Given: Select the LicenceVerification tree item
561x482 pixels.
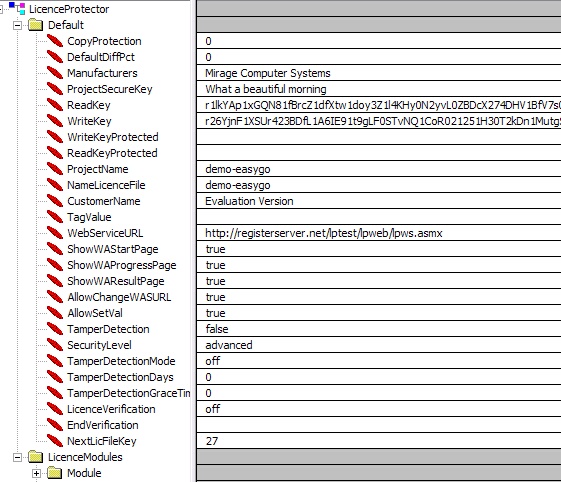Looking at the screenshot, I should (111, 409).
